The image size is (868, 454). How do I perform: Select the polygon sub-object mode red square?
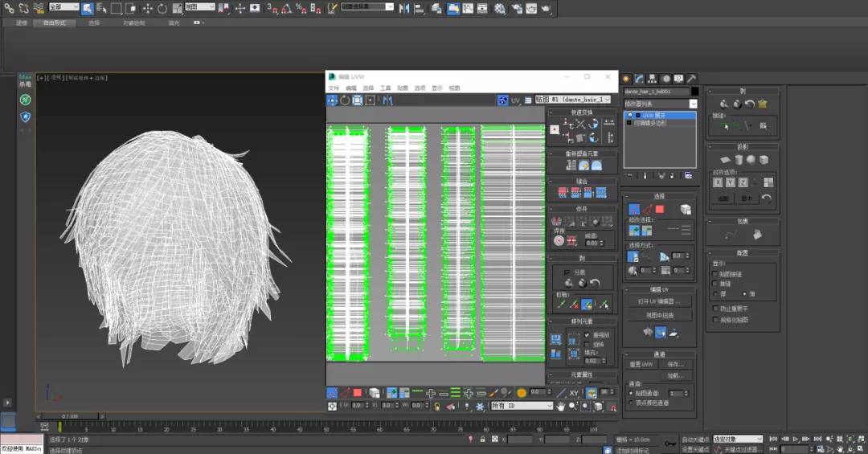tap(660, 210)
